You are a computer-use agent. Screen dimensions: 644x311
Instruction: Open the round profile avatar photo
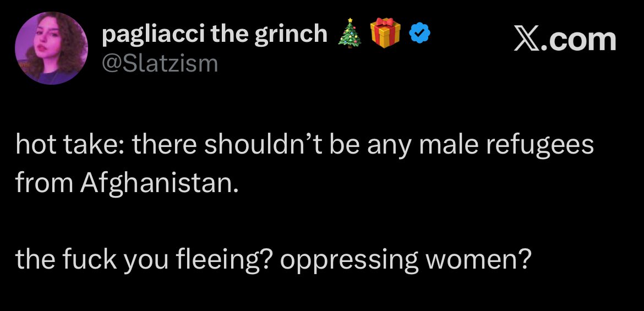pos(51,48)
